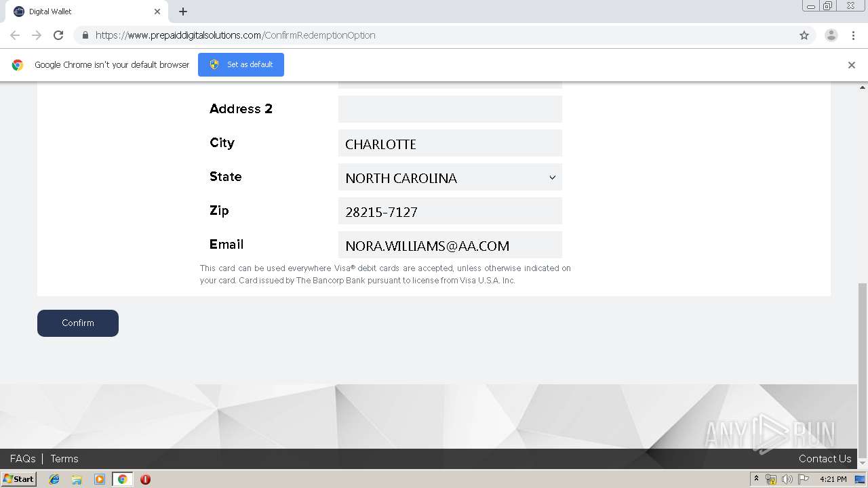The image size is (868, 488).
Task: Launch Internet Explorer from taskbar
Action: [54, 479]
